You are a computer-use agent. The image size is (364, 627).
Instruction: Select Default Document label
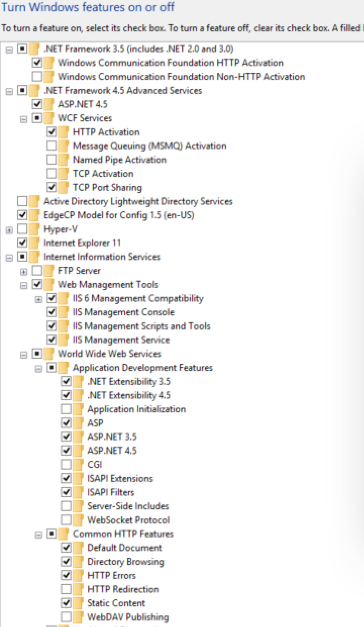tap(124, 548)
